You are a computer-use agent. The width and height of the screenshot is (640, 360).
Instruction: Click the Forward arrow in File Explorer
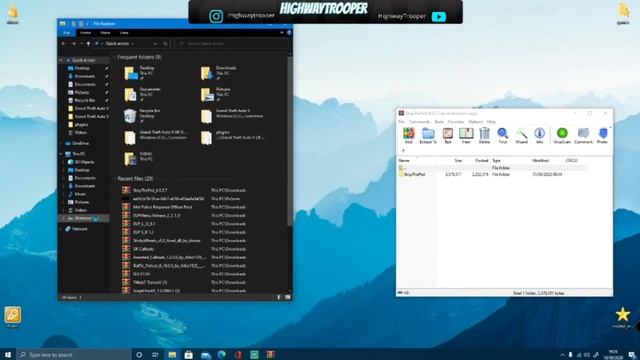coord(73,44)
